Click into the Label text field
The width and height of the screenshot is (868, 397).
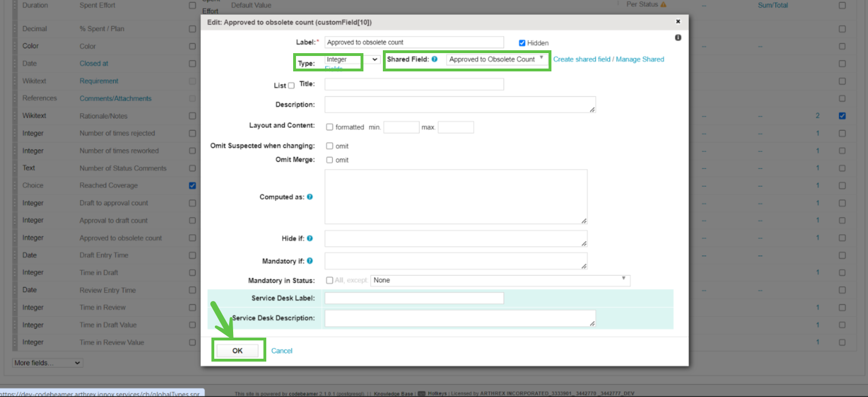pyautogui.click(x=414, y=42)
